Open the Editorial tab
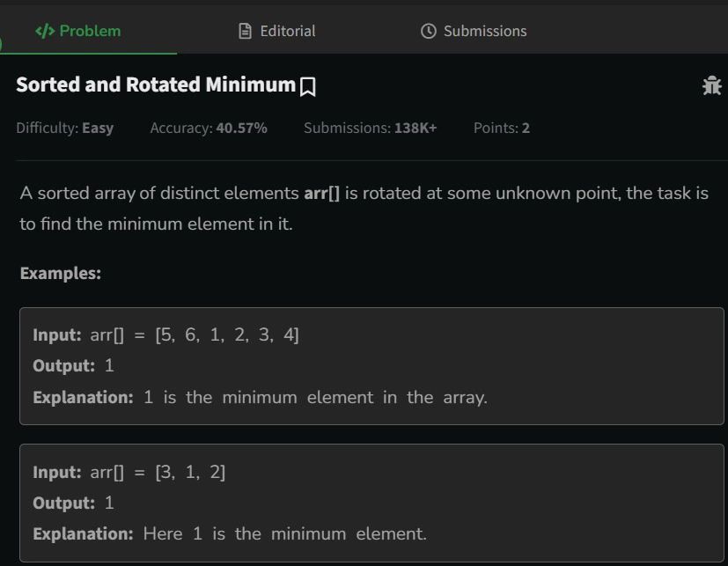The height and width of the screenshot is (566, 728). 276,31
